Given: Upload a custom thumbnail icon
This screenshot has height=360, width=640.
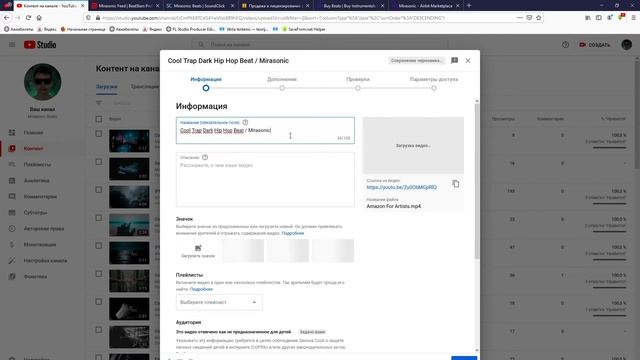Looking at the screenshot, I should [198, 251].
